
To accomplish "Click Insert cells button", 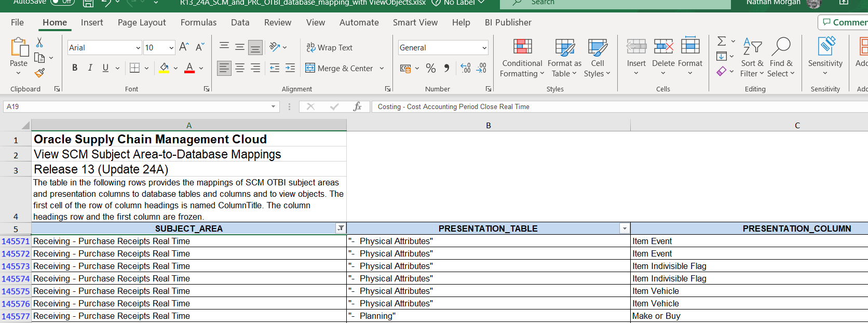I will (x=636, y=57).
